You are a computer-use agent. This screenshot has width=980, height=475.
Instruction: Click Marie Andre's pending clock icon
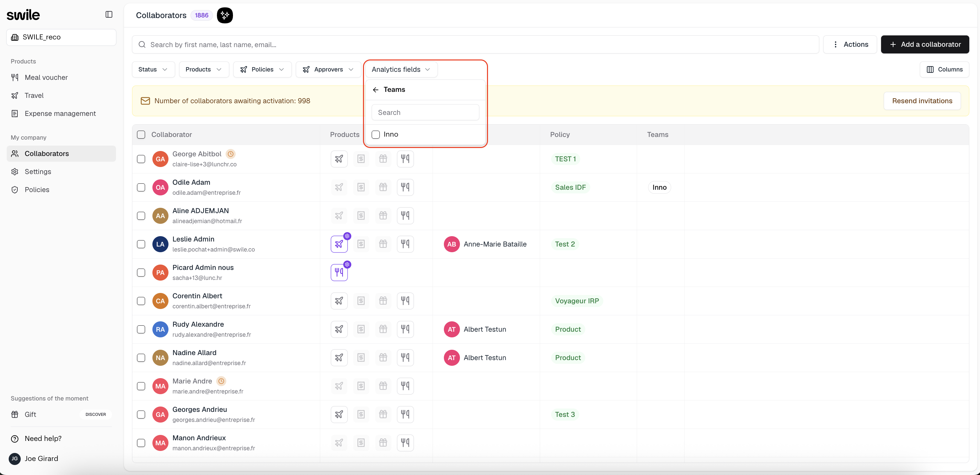click(x=221, y=381)
